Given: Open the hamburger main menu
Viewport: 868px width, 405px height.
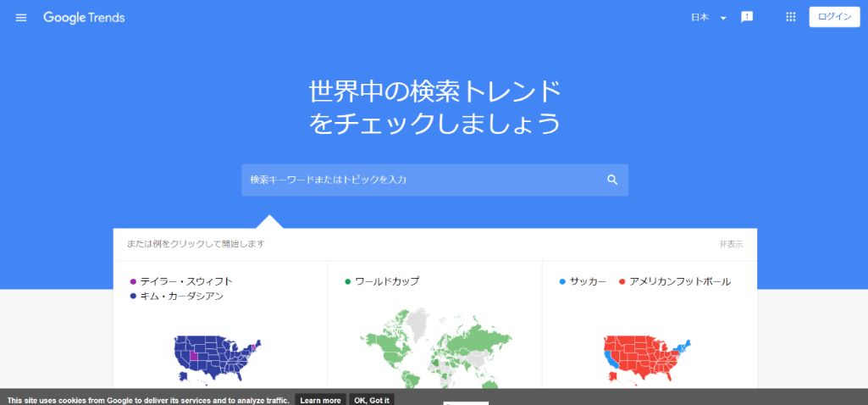Looking at the screenshot, I should click(21, 18).
